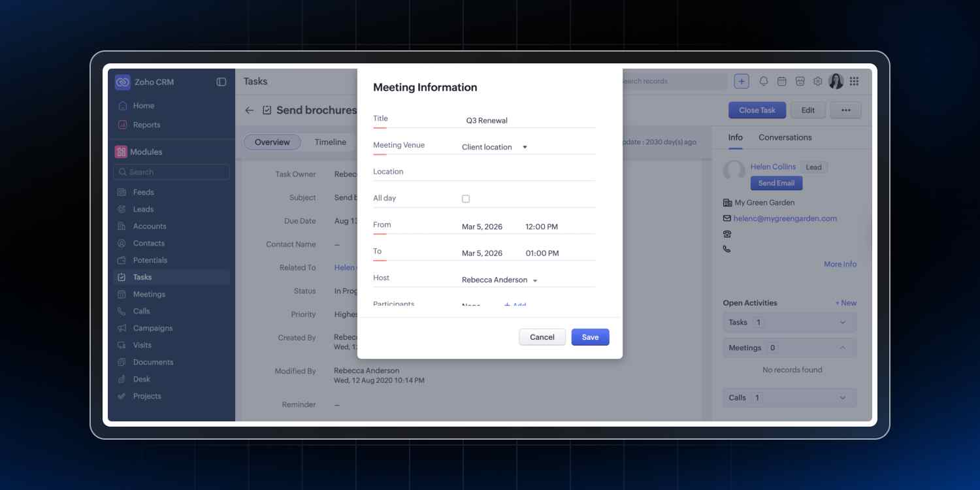Open the calendar icon in the top bar
The height and width of the screenshot is (490, 980).
click(781, 81)
